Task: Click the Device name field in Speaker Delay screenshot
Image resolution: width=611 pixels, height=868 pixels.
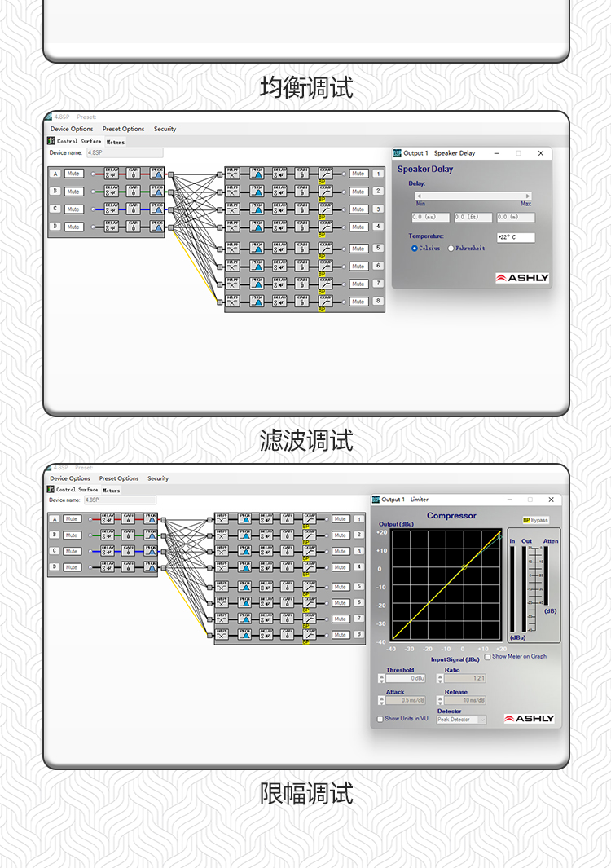Action: tap(125, 152)
